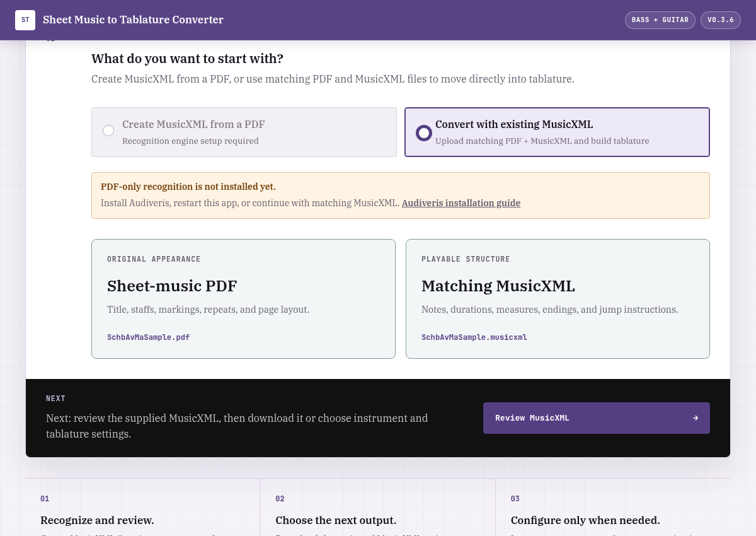This screenshot has width=756, height=536.
Task: Open the Audiveris installation guide link
Action: pyautogui.click(x=461, y=203)
